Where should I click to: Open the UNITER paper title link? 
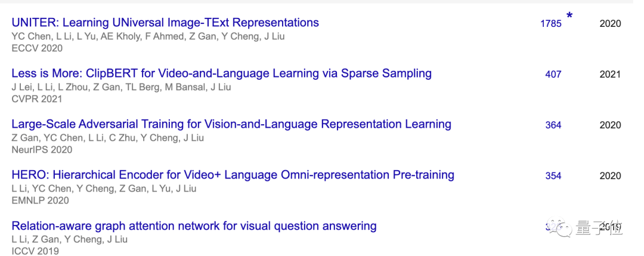(x=165, y=23)
